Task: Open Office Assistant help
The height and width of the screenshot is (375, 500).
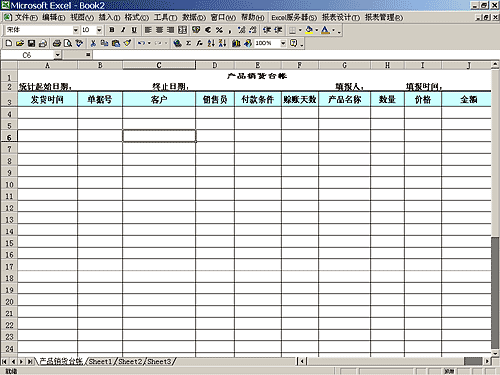Action: [x=293, y=43]
